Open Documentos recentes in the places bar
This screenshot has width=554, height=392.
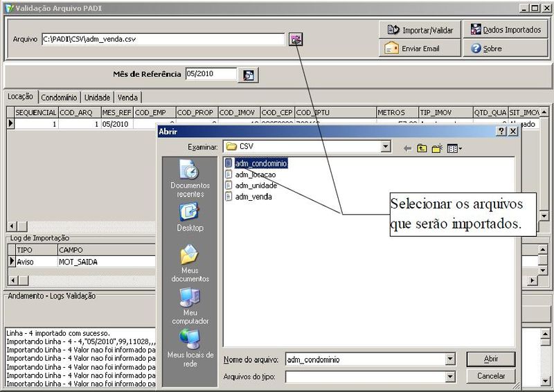pos(190,179)
